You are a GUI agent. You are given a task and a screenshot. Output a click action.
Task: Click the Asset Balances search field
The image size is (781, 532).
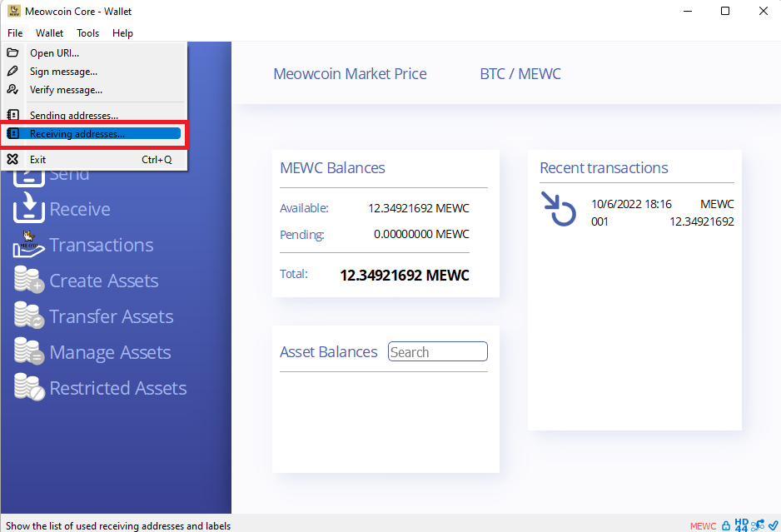438,351
